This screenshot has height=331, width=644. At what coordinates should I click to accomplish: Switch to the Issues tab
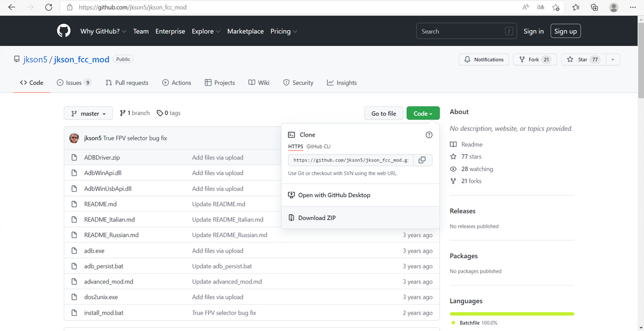tap(74, 83)
